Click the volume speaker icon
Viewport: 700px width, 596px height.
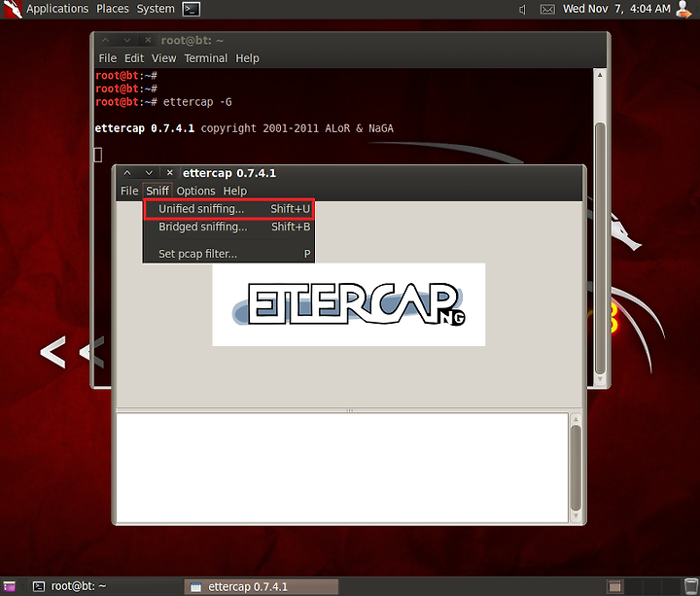point(522,9)
